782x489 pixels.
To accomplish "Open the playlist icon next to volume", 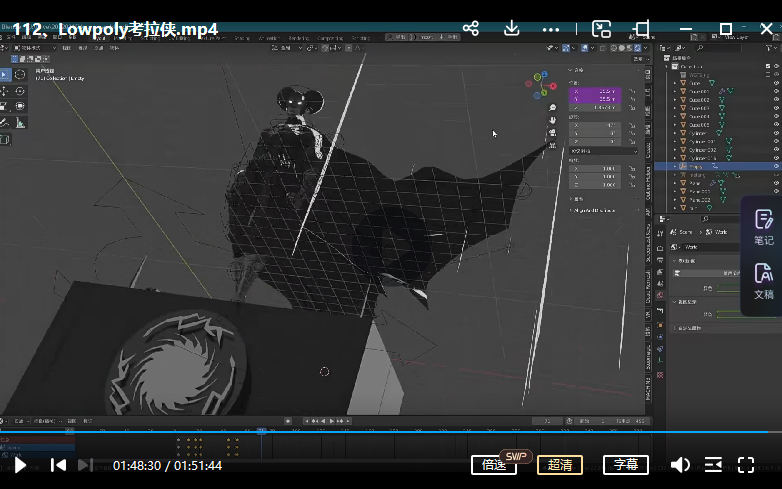I will point(713,465).
